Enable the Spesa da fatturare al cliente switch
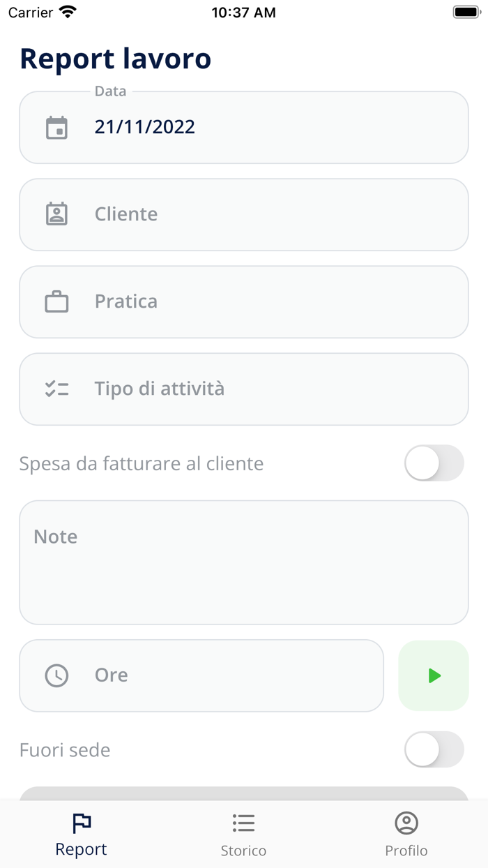This screenshot has height=868, width=488. tap(434, 463)
